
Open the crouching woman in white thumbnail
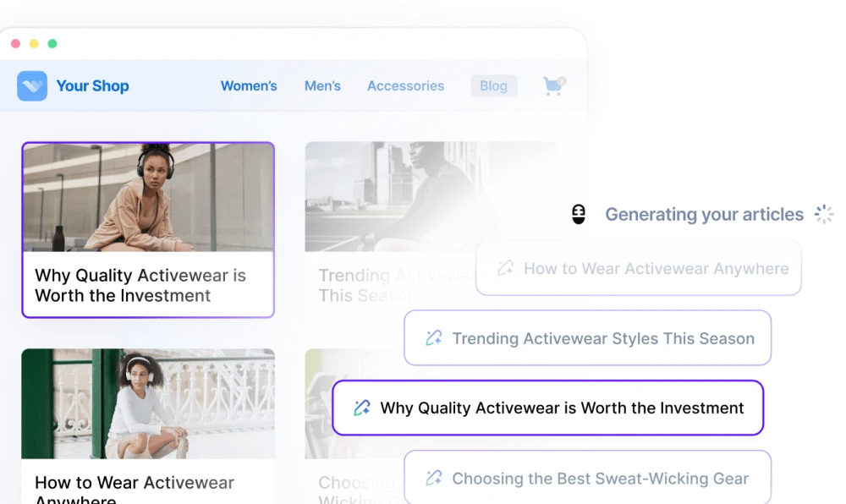[x=148, y=403]
